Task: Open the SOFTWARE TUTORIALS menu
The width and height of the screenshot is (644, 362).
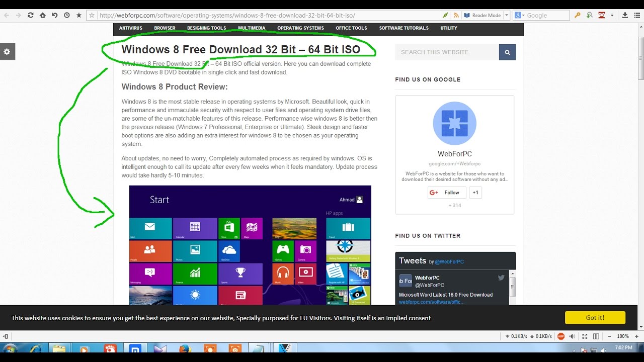Action: (404, 28)
